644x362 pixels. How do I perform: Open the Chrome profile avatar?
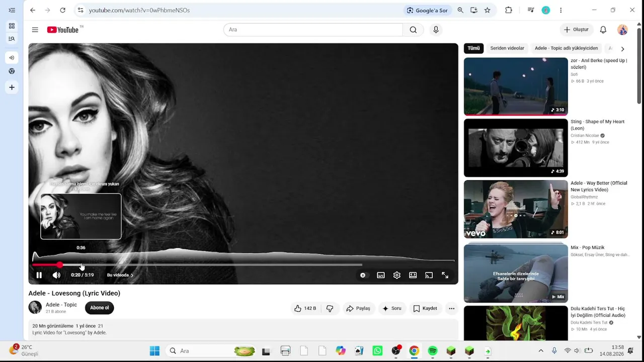click(546, 10)
